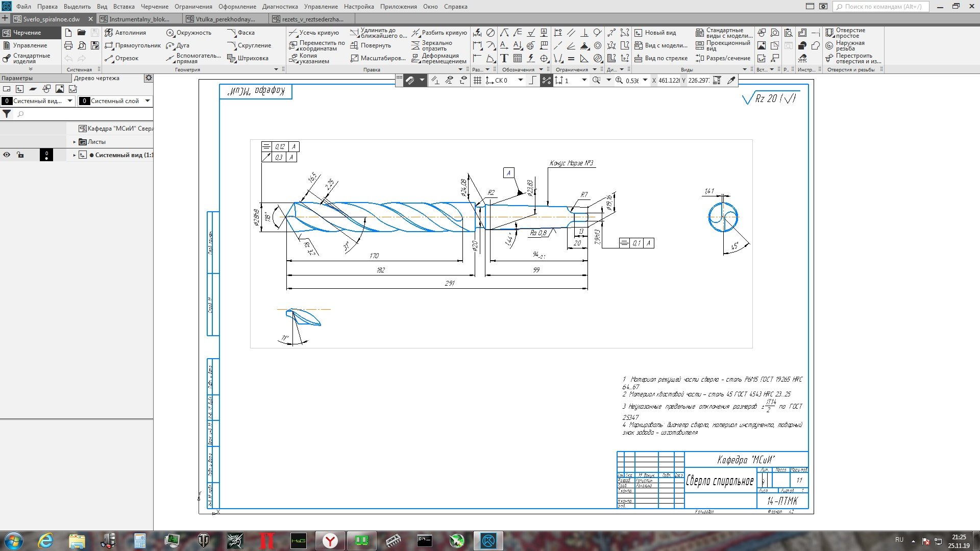Click the filter funnel icon in tree panel

coord(7,114)
